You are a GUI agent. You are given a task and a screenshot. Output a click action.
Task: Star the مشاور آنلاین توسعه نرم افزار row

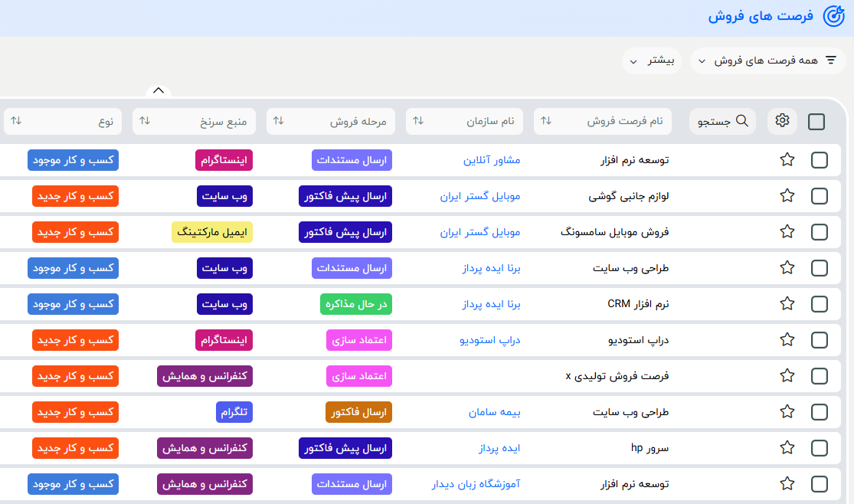(x=787, y=160)
